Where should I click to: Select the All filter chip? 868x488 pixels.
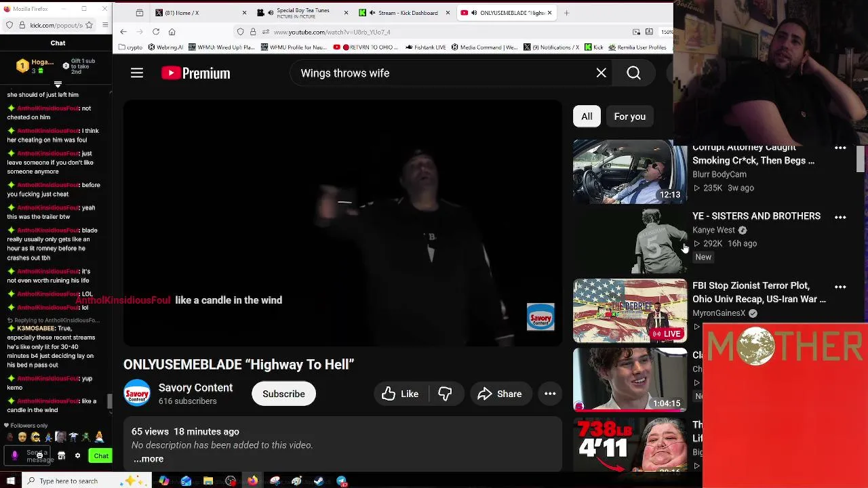[587, 117]
